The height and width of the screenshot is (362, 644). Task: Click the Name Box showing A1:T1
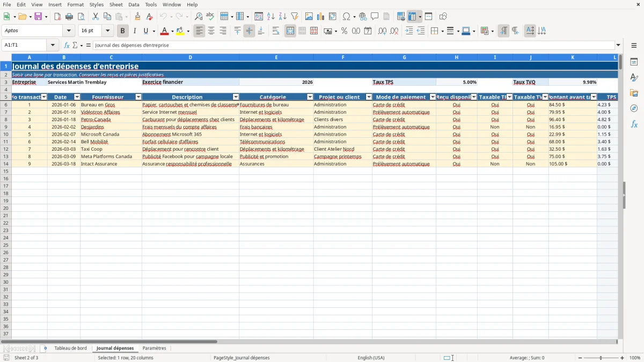tap(25, 45)
